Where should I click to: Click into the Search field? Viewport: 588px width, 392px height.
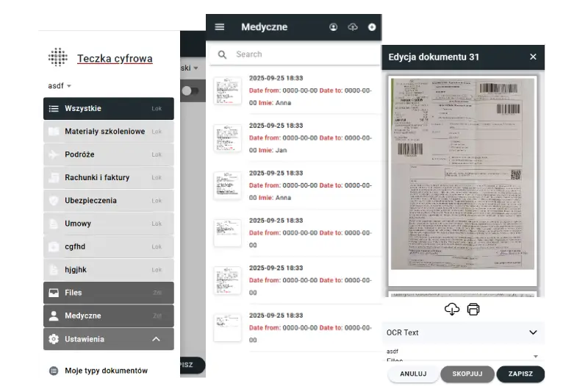[x=301, y=54]
